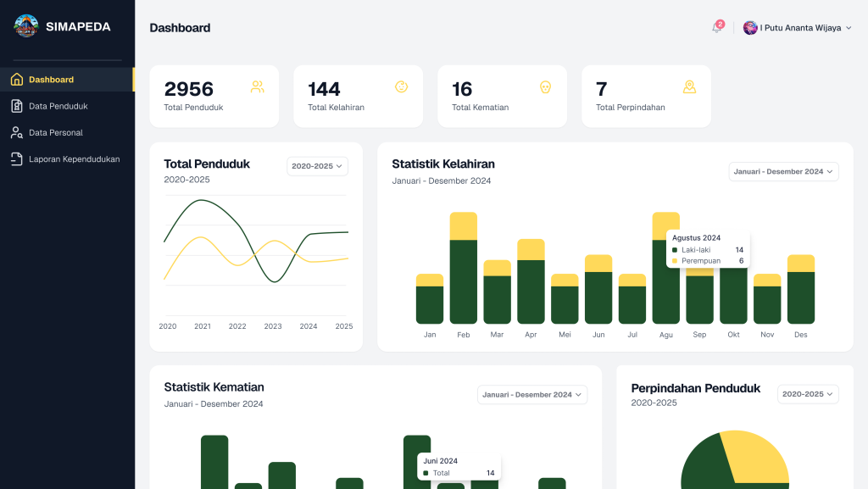This screenshot has width=868, height=489.
Task: Click the 'Statistik Kelahiran' heading
Action: click(443, 164)
